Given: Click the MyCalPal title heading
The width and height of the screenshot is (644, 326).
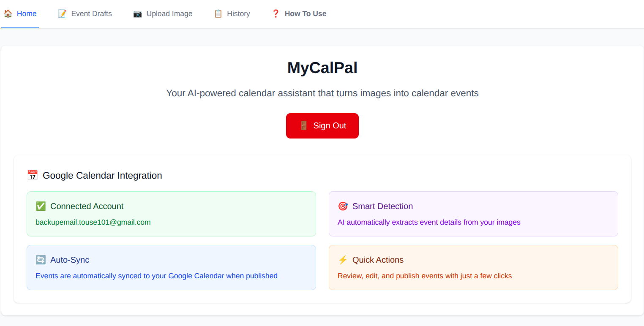Looking at the screenshot, I should pyautogui.click(x=322, y=67).
